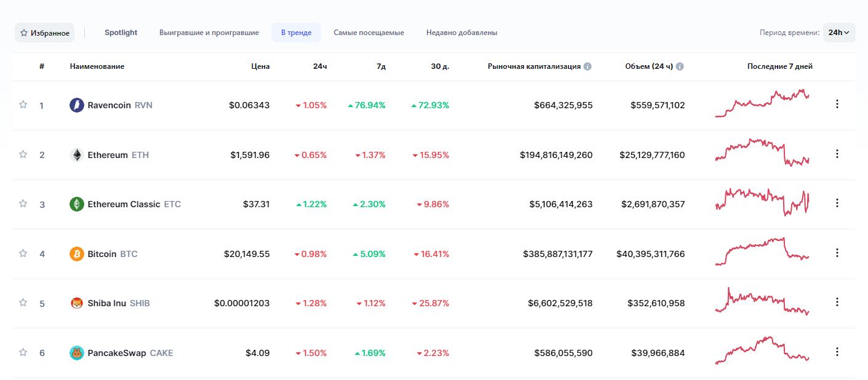Open Ravencoin 7-day sparkline chart

point(762,103)
